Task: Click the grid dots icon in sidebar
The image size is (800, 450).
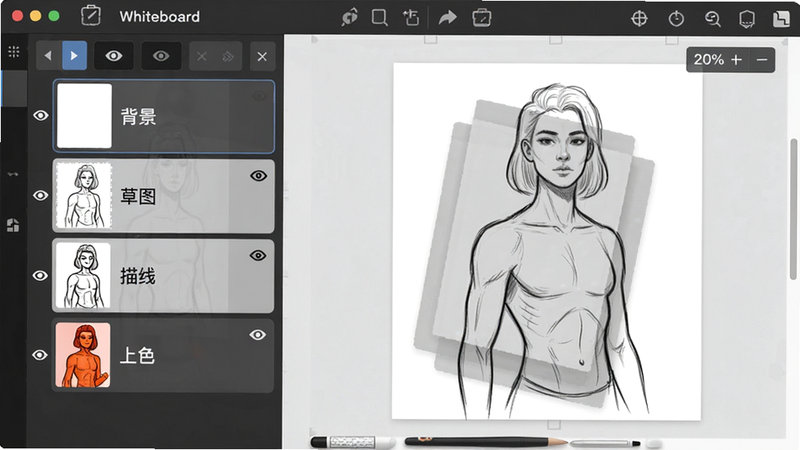Action: pyautogui.click(x=14, y=52)
